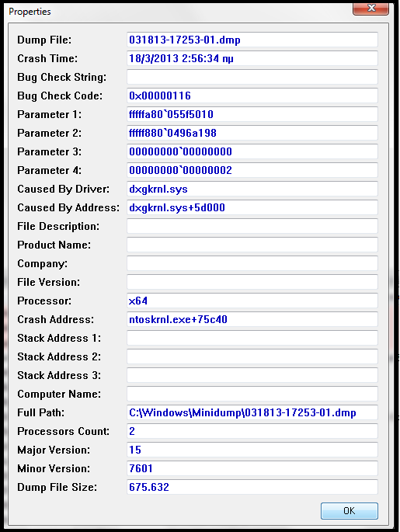
Task: Click the Full Path Minidump field
Action: coord(252,412)
